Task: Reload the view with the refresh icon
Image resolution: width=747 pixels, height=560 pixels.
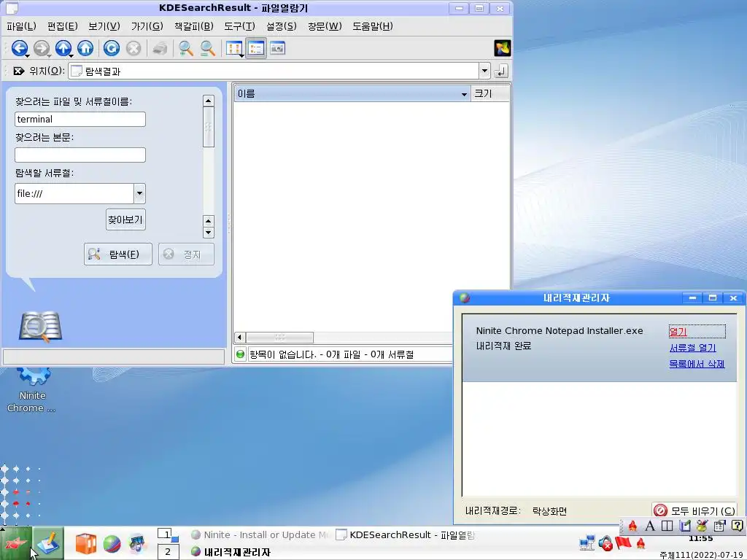Action: [x=112, y=48]
